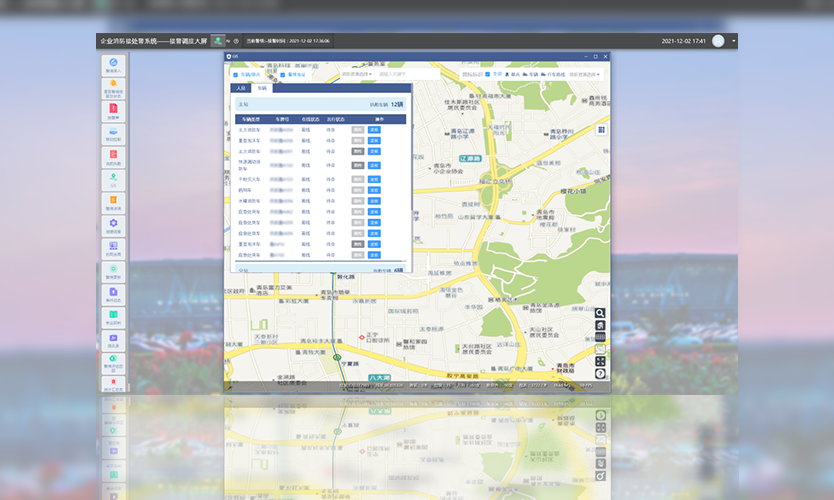The height and width of the screenshot is (500, 834).
Task: Open the 联动控制 sidebar module
Action: [113, 134]
